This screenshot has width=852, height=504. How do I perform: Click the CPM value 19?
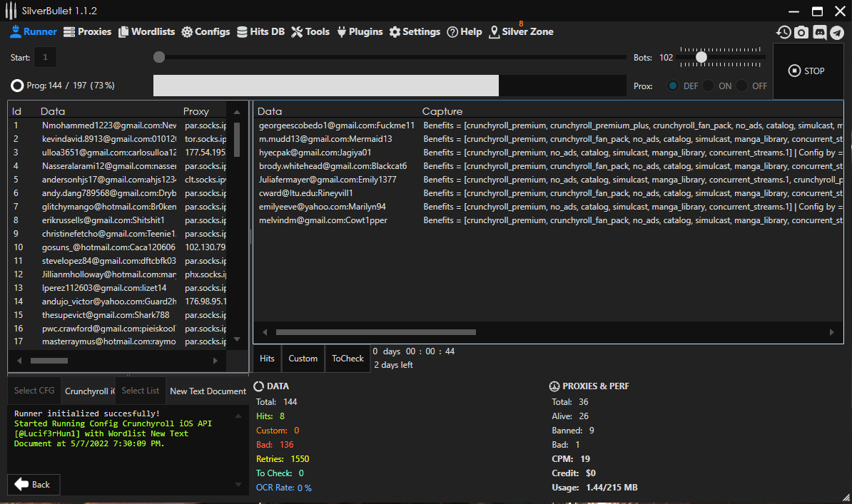pos(585,459)
